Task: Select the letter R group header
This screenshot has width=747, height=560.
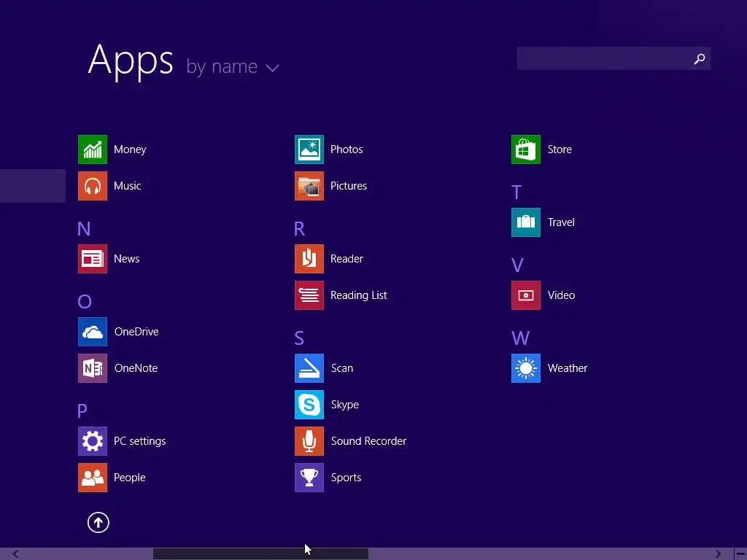Action: coord(299,229)
